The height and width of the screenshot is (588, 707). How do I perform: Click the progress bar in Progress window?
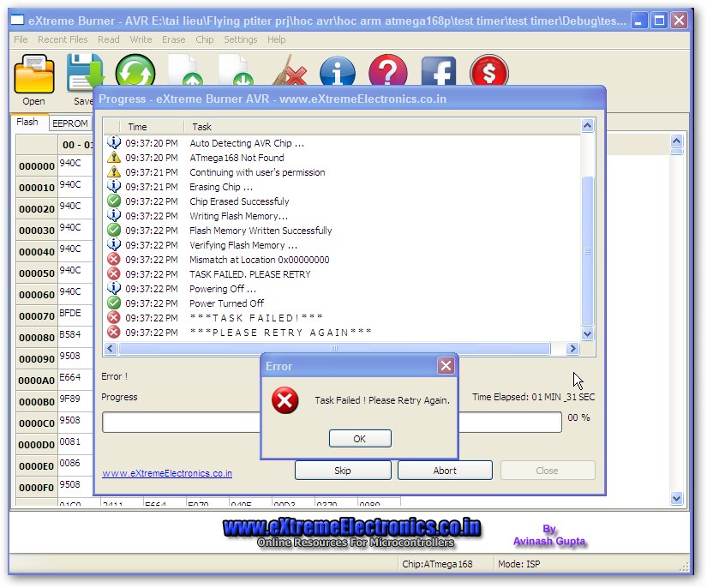pos(332,422)
